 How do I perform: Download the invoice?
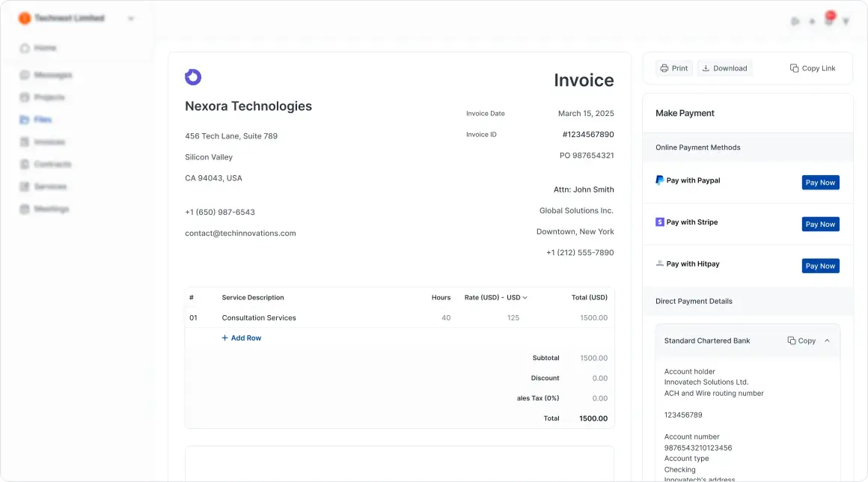(724, 68)
